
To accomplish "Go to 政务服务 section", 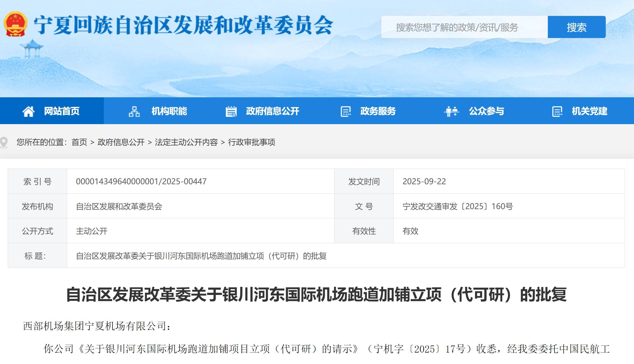I will point(378,111).
